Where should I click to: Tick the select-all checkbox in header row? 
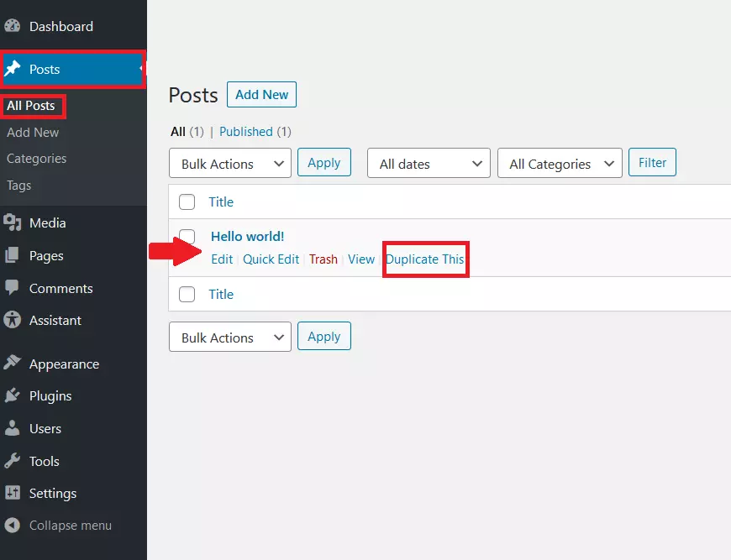pos(187,202)
